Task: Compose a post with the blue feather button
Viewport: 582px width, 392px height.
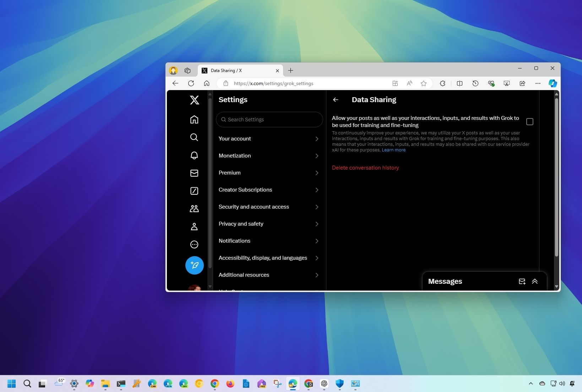Action: pos(194,265)
